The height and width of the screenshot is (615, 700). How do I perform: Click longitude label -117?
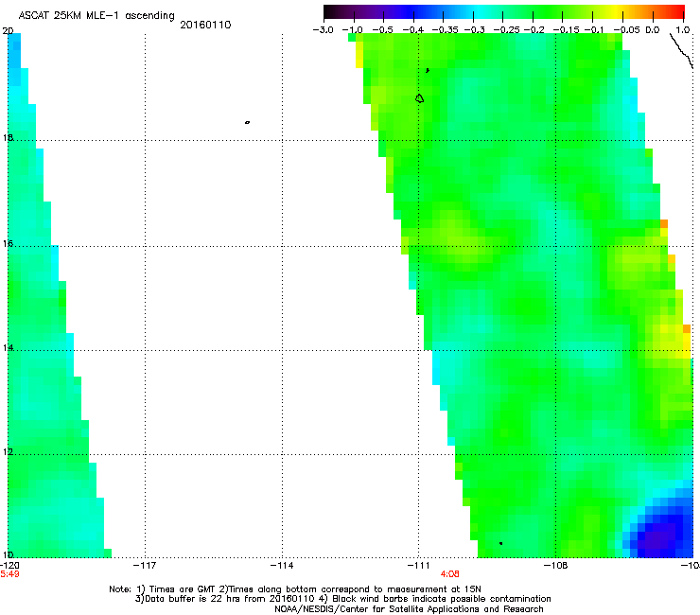pos(145,566)
